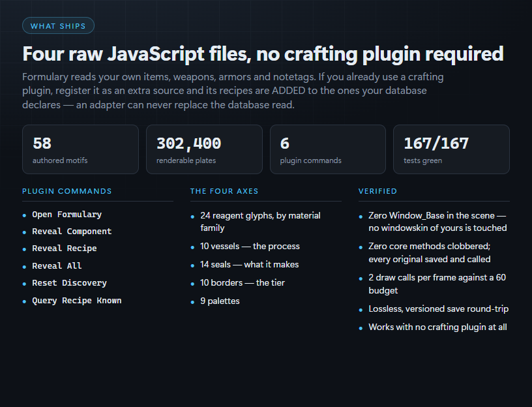Click the WHAT SHIPS pill badge
The image size is (532, 407).
coord(58,26)
